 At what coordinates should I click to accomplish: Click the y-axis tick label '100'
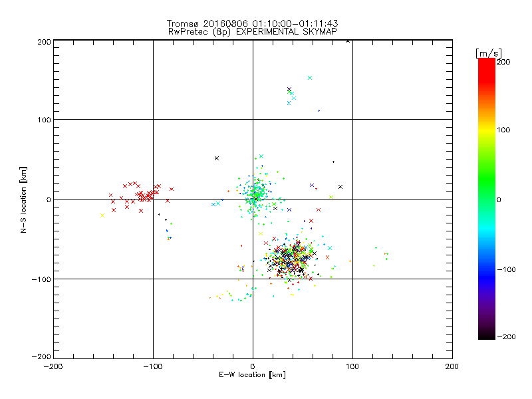coord(45,120)
